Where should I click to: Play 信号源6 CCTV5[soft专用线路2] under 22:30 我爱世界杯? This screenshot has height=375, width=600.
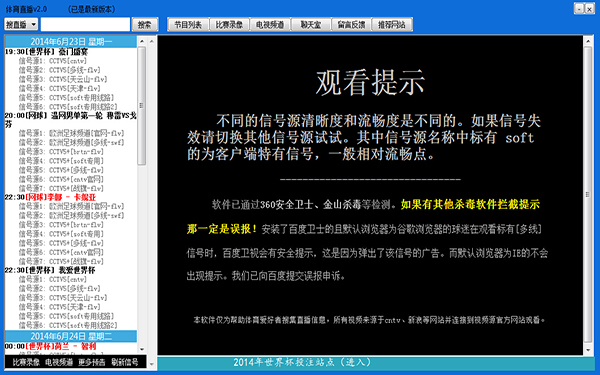click(68, 325)
